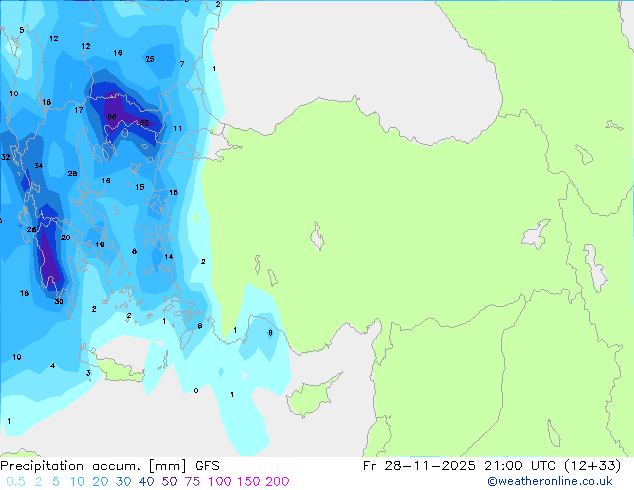This screenshot has width=634, height=490.
Task: Click the 4 precipitation value on the map
Action: tap(53, 366)
